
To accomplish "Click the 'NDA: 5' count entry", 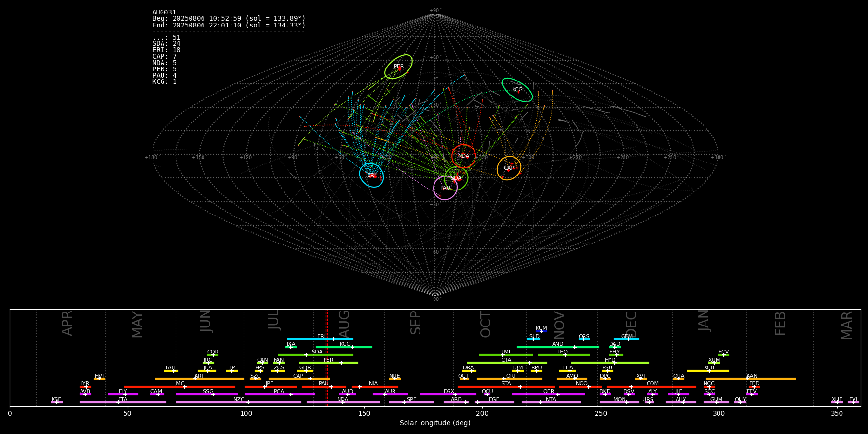I will tap(164, 63).
